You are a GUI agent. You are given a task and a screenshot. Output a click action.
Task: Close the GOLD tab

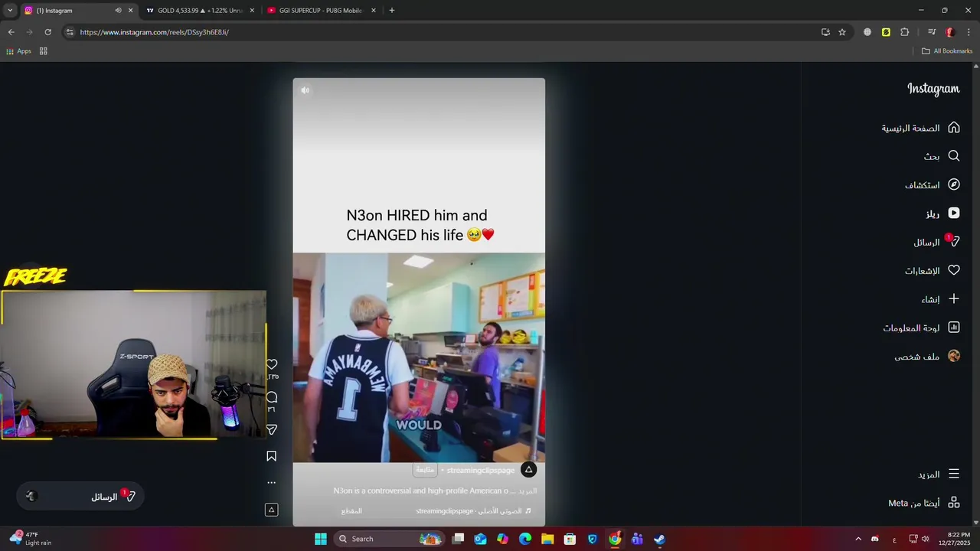[x=252, y=11]
